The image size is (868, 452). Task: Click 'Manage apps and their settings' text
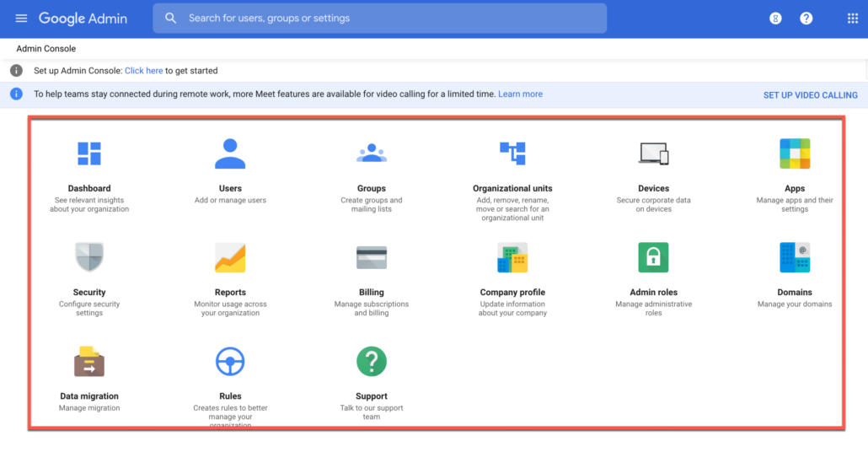(795, 205)
